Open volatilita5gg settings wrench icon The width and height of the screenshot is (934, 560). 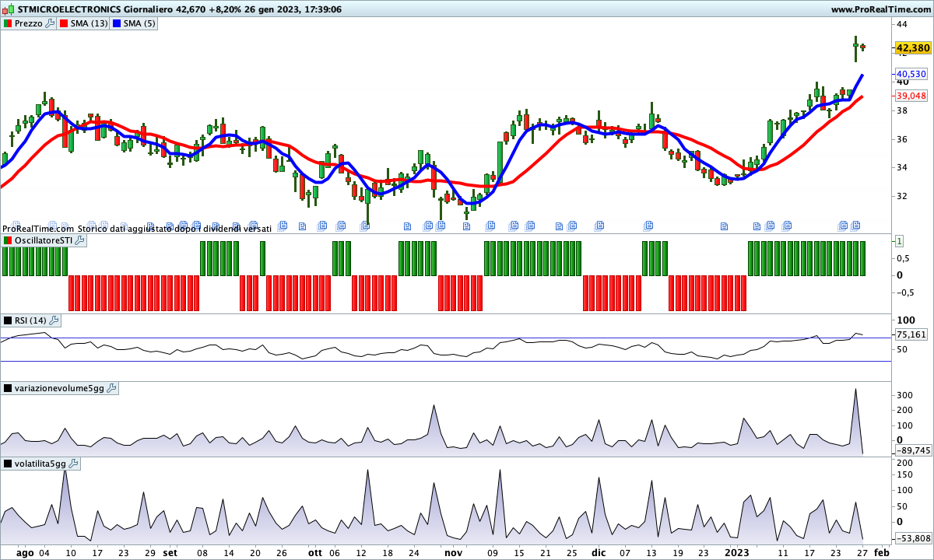(74, 464)
